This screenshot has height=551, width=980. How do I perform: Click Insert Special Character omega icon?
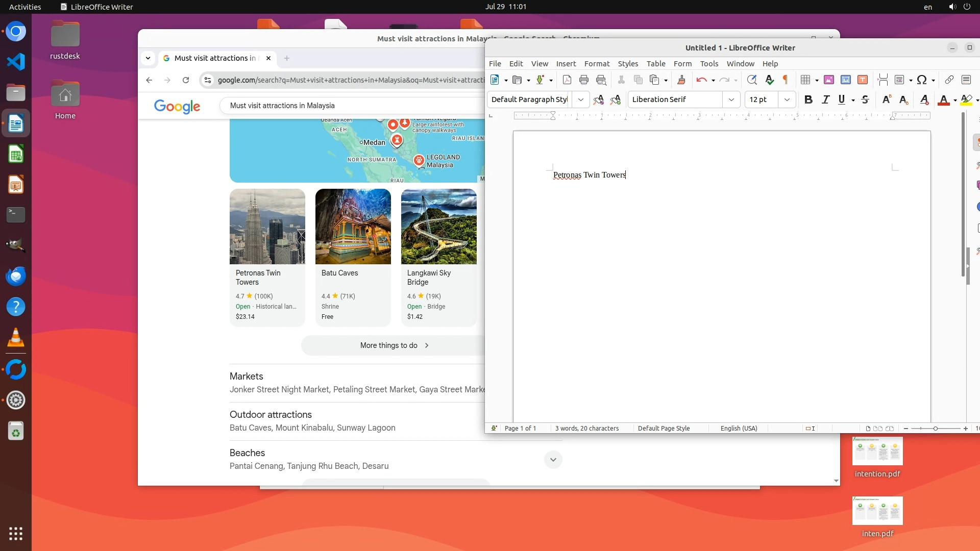[921, 80]
